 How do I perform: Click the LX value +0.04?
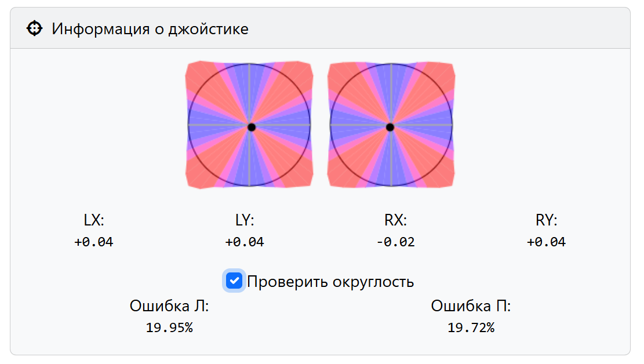tap(94, 242)
